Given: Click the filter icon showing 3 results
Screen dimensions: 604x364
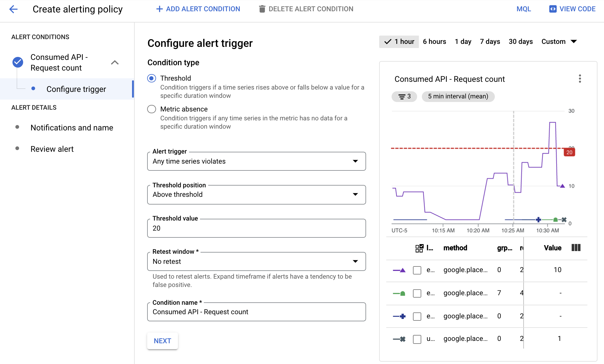Looking at the screenshot, I should tap(404, 96).
